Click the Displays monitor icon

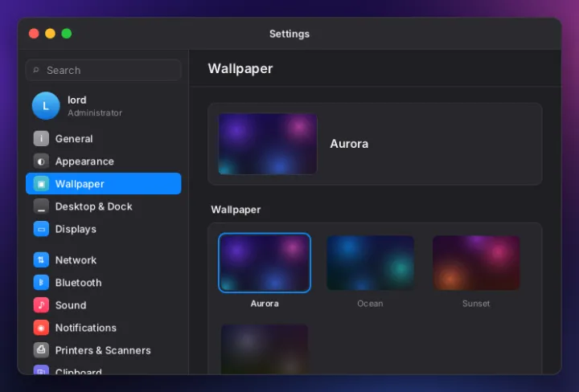41,229
